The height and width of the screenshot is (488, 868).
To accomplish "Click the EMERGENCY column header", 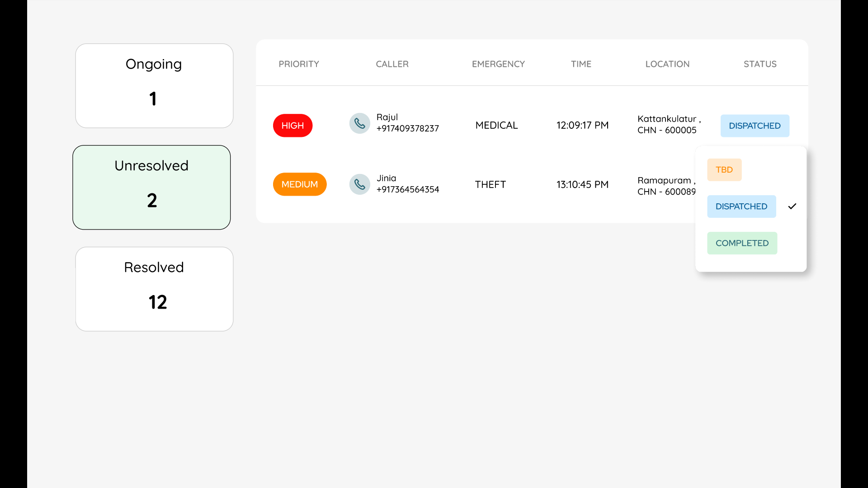I will tap(498, 64).
